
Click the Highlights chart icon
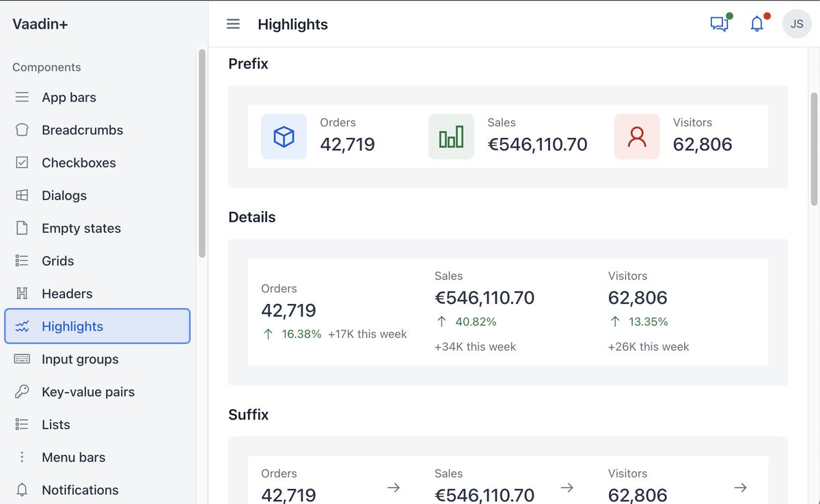[x=22, y=326]
